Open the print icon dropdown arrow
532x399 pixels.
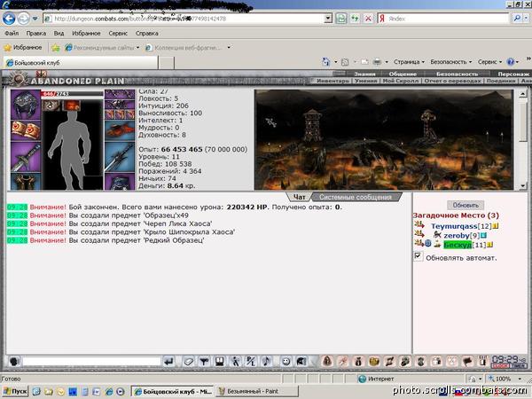coord(387,62)
